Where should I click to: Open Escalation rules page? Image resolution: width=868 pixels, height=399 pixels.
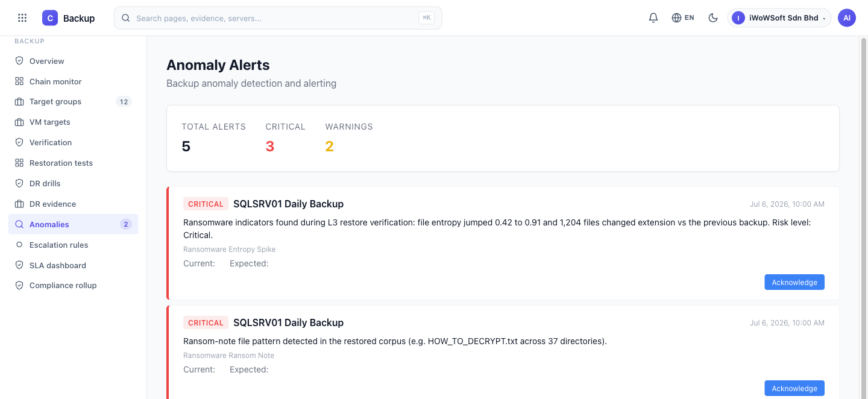(x=73, y=245)
